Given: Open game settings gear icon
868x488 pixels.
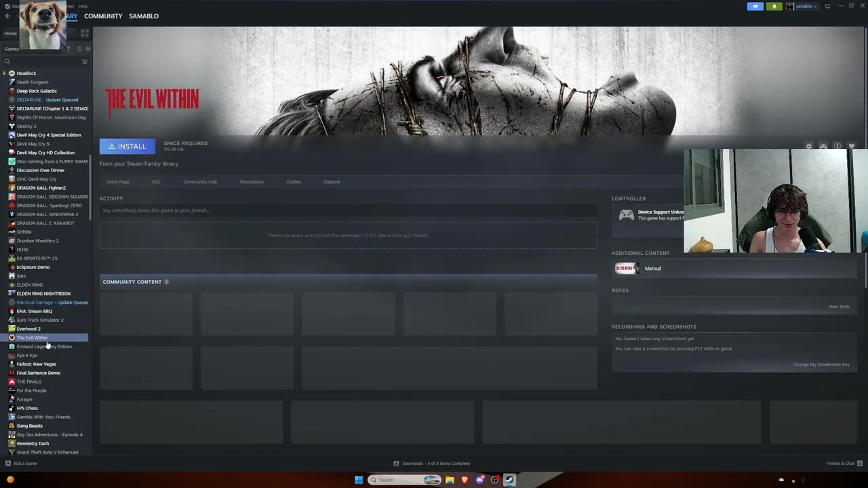Looking at the screenshot, I should point(808,146).
